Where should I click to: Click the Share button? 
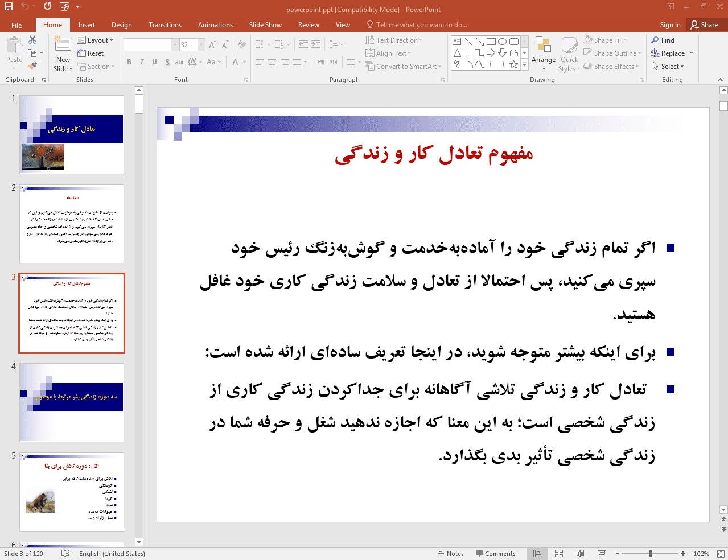click(704, 25)
